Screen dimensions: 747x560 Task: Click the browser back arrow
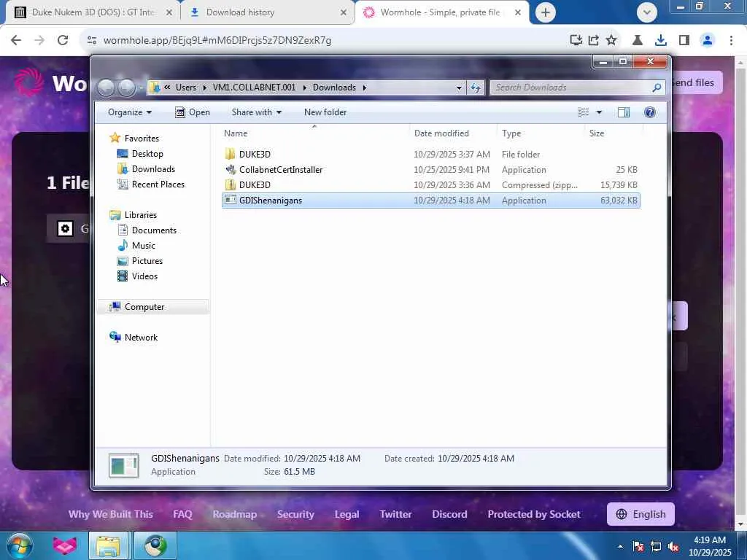(16, 40)
